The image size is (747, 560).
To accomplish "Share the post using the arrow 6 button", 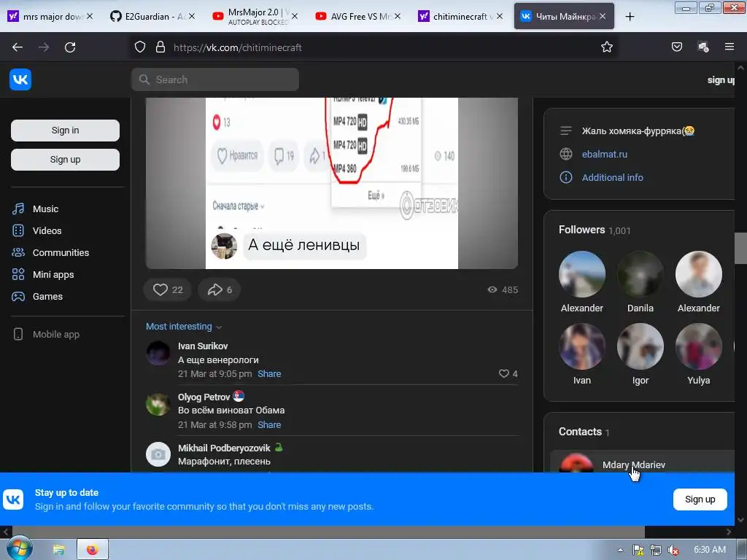I will pyautogui.click(x=219, y=289).
